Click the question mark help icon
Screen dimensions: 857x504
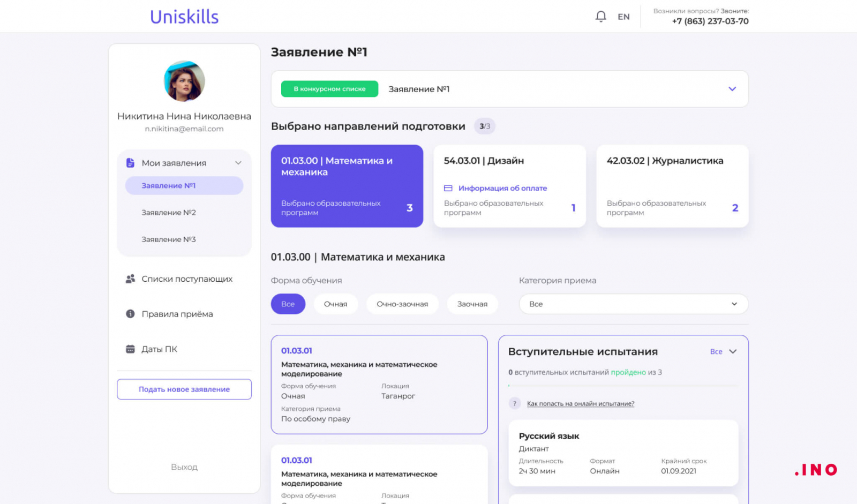[x=514, y=403]
